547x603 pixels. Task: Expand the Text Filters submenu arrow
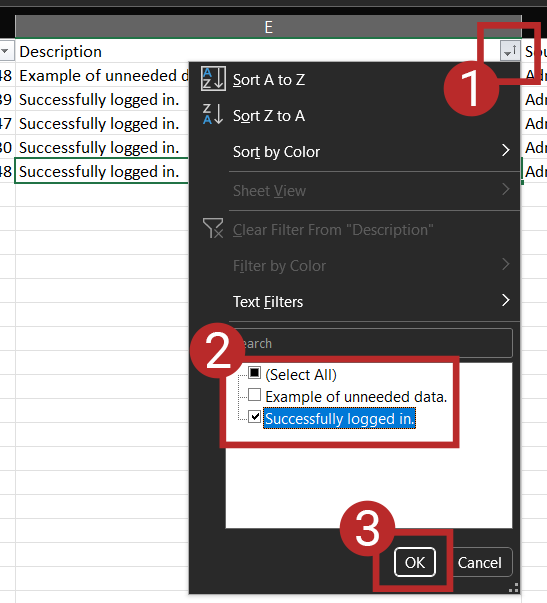click(506, 300)
